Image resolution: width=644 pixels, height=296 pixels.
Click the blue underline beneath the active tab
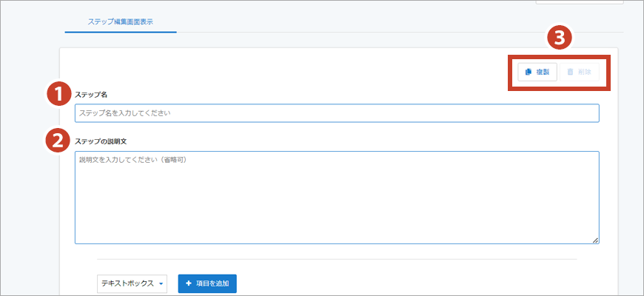pyautogui.click(x=121, y=32)
